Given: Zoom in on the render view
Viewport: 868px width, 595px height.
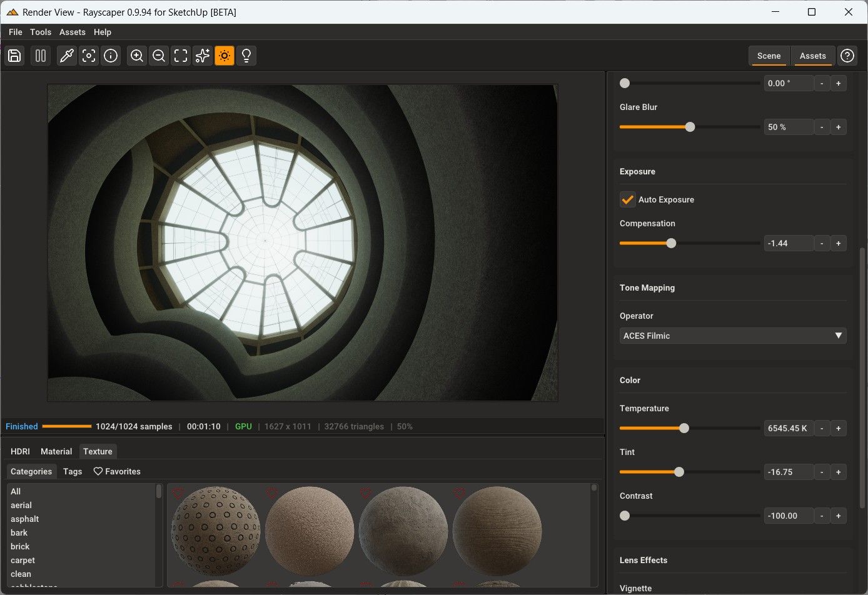Looking at the screenshot, I should pos(137,56).
